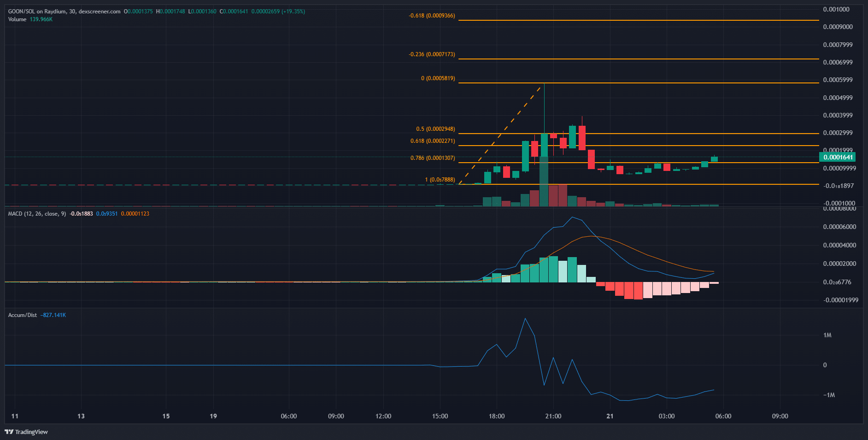This screenshot has width=868, height=440.
Task: Click the 21:00 time axis label
Action: pos(553,416)
